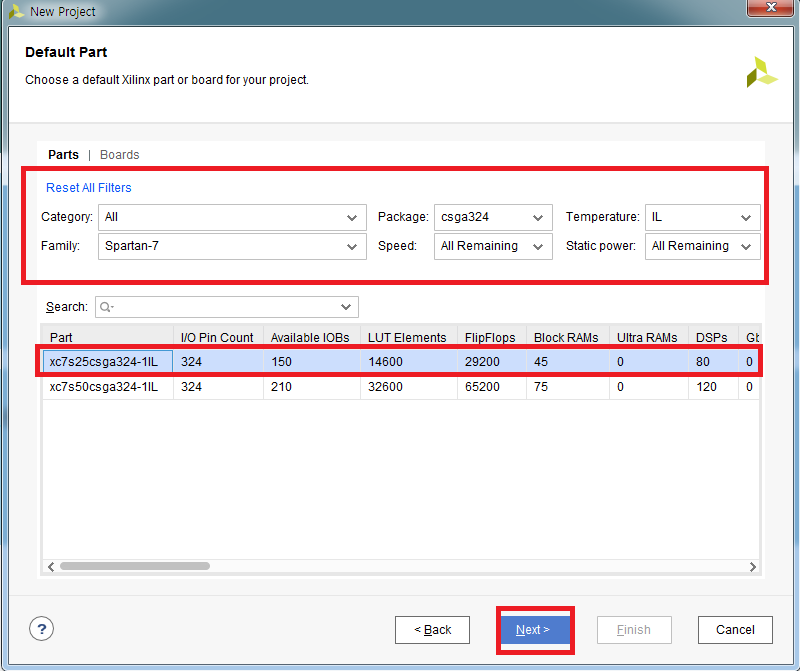Cancel the New Project wizard
Image resolution: width=800 pixels, height=671 pixels.
pyautogui.click(x=735, y=630)
